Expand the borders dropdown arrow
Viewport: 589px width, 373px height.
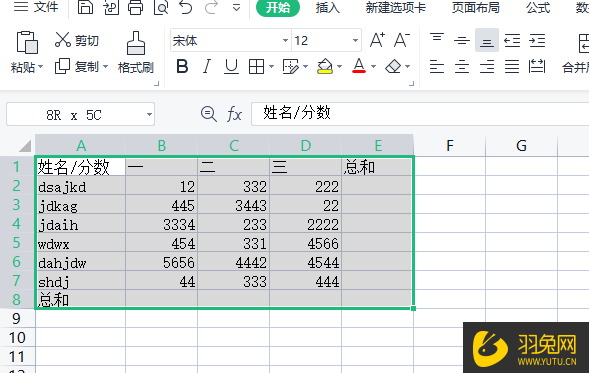[x=271, y=67]
